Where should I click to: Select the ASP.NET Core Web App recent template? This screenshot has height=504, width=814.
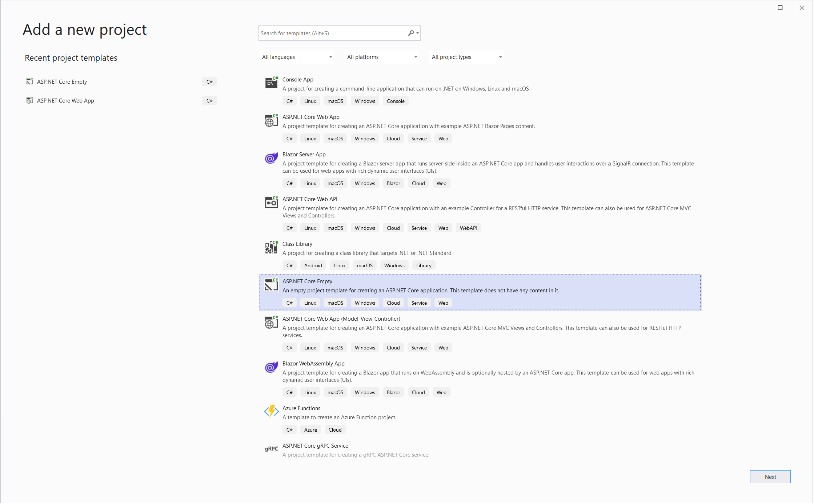point(65,100)
